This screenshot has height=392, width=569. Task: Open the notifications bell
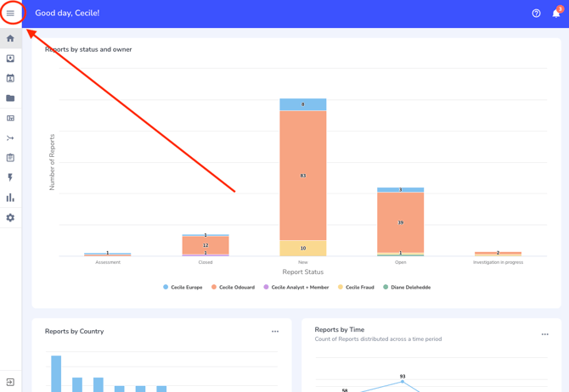pyautogui.click(x=556, y=14)
